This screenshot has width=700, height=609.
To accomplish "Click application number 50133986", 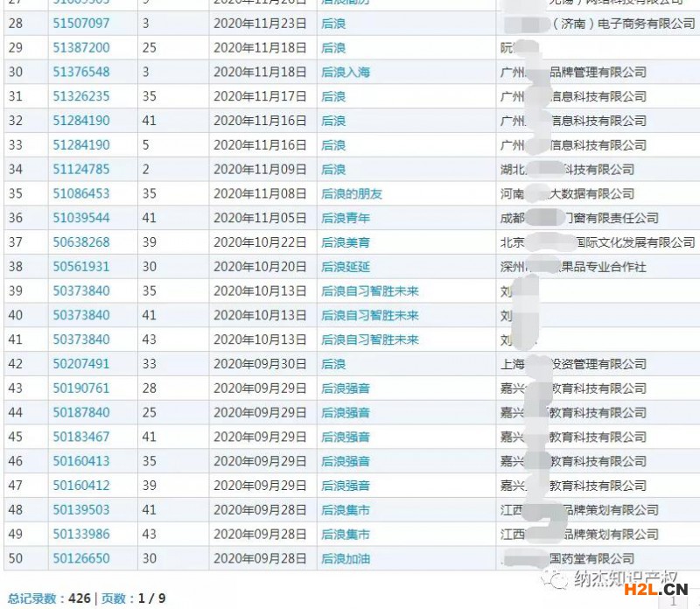I will [x=81, y=534].
